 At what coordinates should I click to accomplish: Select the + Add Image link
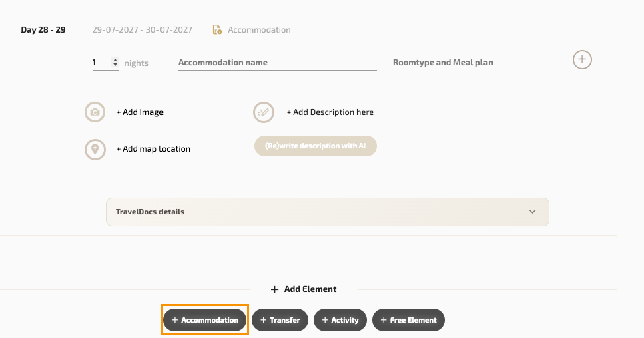140,112
